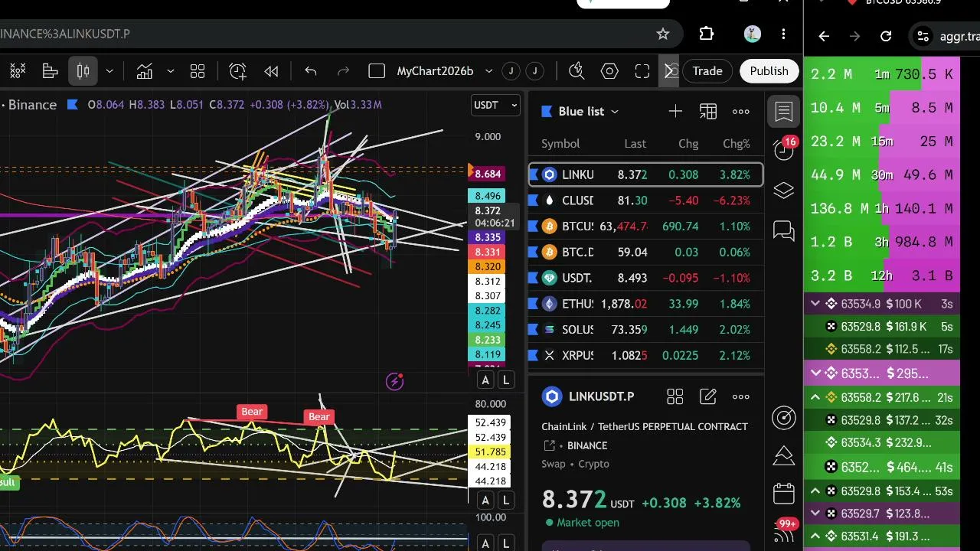Viewport: 980px width, 551px height.
Task: Open browser extensions puzzle icon
Action: click(x=707, y=34)
